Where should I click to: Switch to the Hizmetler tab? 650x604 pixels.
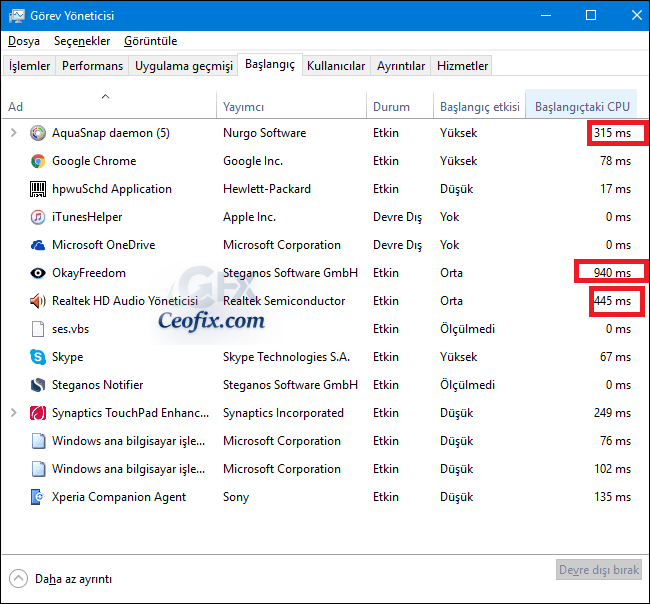pos(462,66)
